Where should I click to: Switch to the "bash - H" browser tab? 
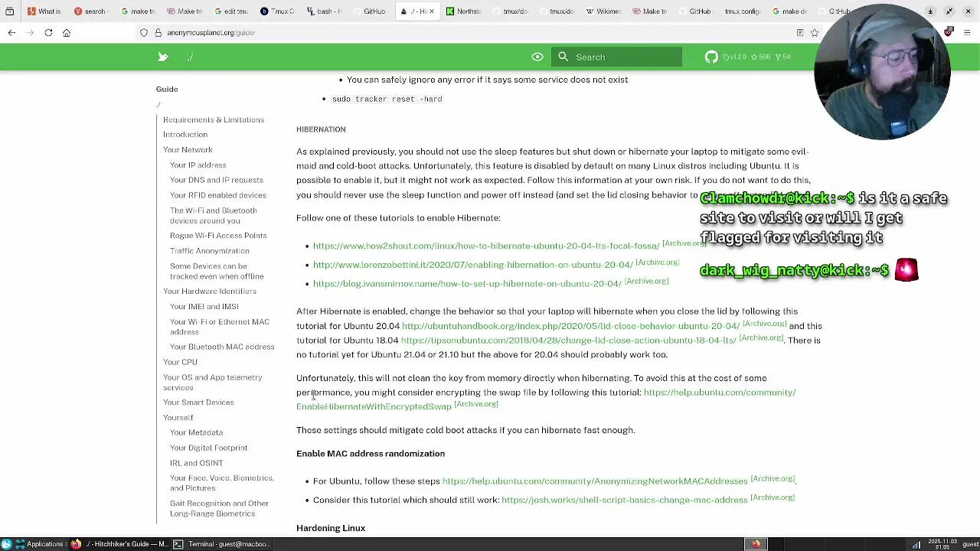[325, 11]
